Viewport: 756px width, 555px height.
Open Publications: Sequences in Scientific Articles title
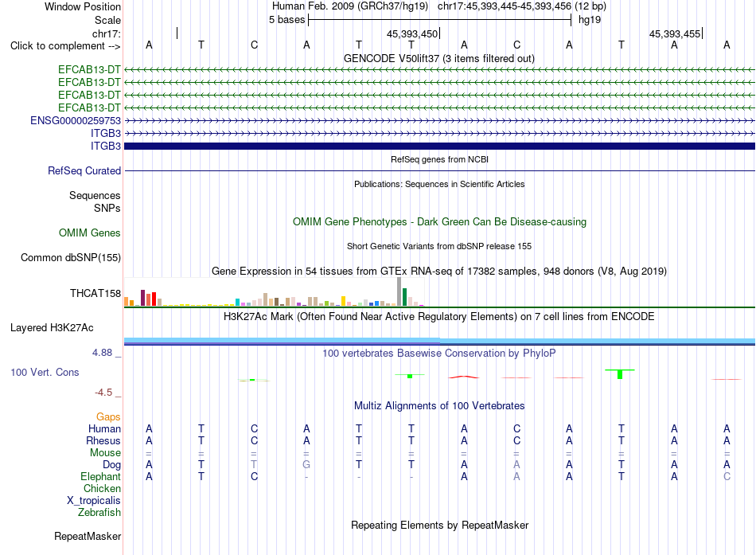[x=439, y=184]
